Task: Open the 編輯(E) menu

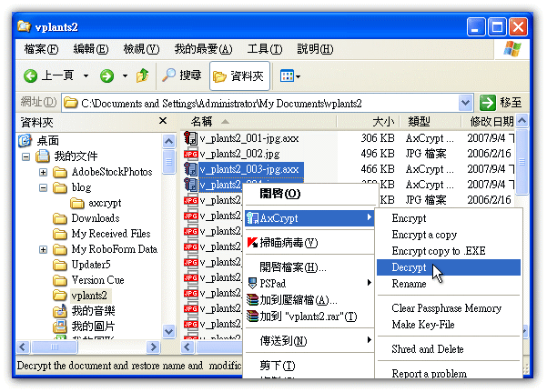Action: click(91, 49)
